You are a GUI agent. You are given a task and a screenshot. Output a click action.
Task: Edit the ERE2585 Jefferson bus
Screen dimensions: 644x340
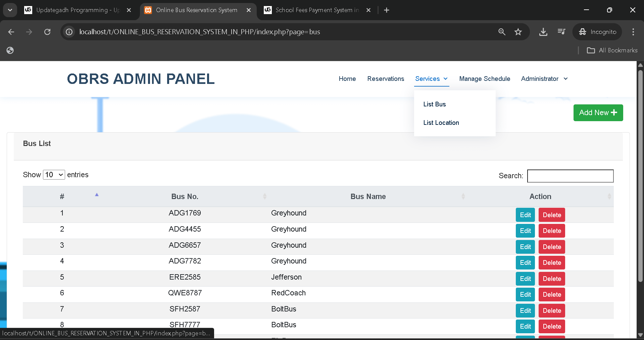pyautogui.click(x=525, y=279)
